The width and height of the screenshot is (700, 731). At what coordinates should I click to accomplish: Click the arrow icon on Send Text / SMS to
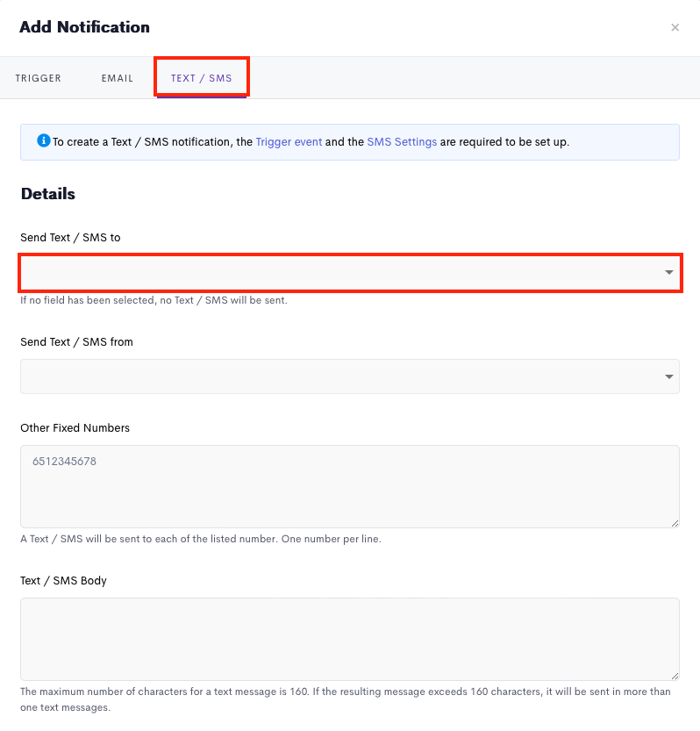tap(669, 273)
